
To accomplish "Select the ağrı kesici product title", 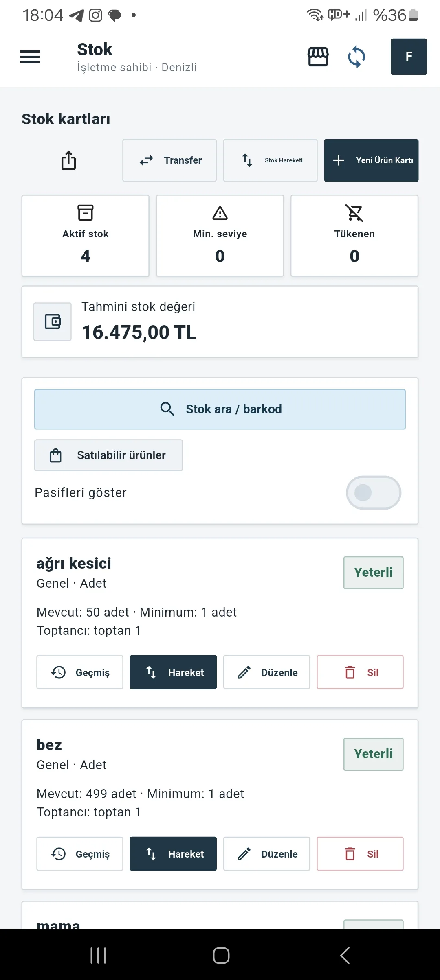I will [x=74, y=564].
